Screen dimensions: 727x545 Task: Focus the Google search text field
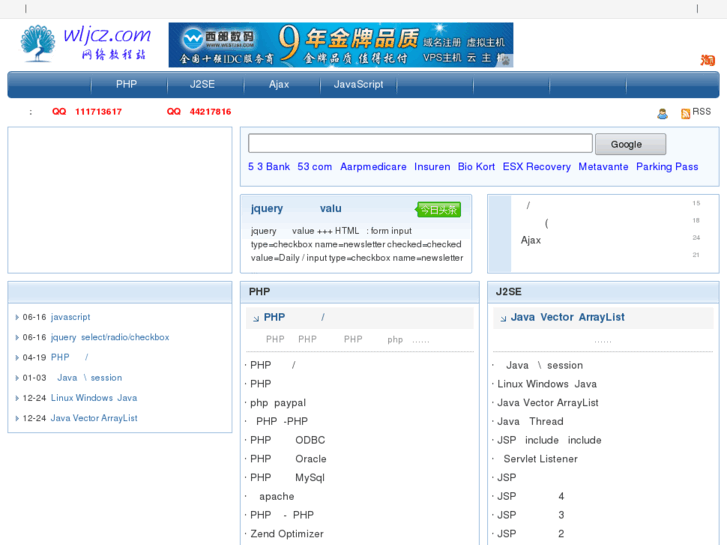[x=420, y=143]
